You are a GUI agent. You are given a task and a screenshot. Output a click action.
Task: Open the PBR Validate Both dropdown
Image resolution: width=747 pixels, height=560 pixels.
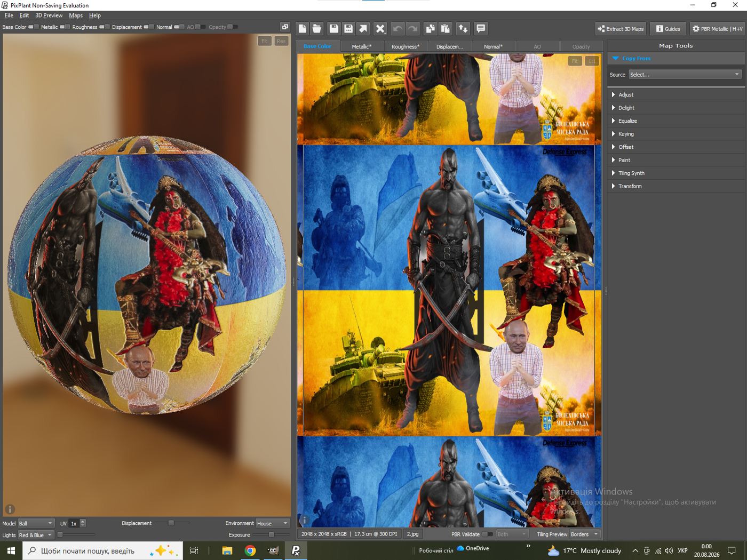(511, 534)
